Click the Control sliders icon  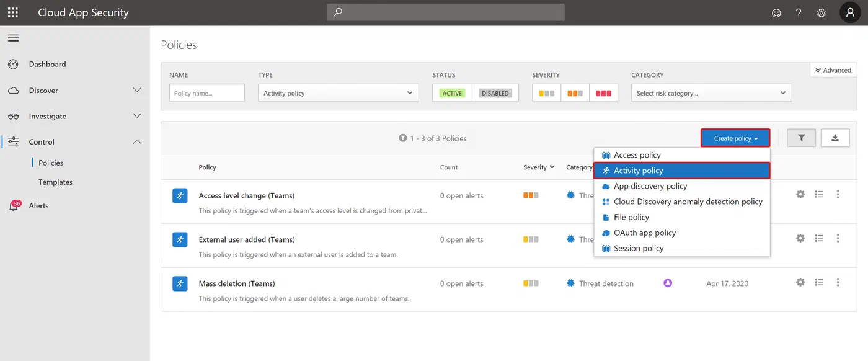(x=13, y=142)
